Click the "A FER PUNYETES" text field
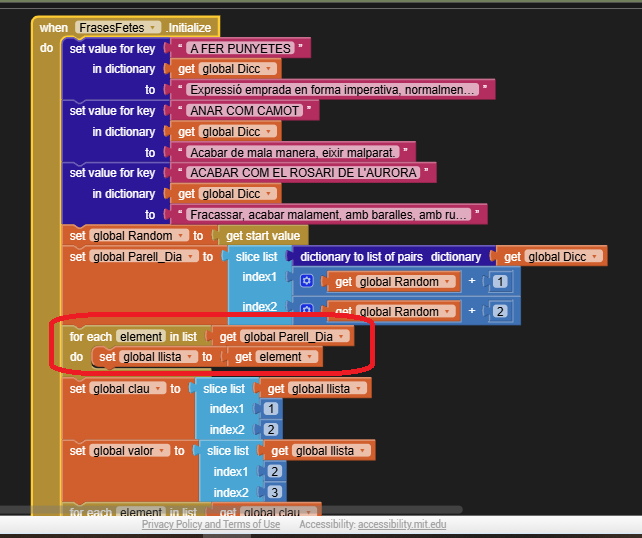The image size is (642, 538). click(240, 48)
